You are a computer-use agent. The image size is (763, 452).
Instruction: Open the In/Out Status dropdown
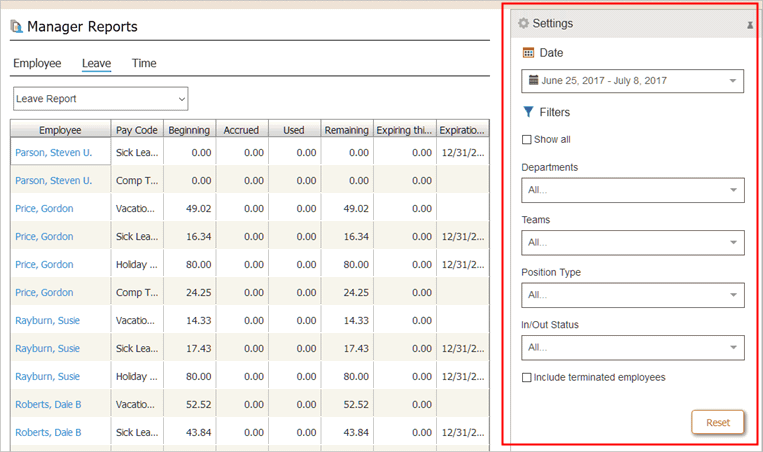(x=632, y=347)
